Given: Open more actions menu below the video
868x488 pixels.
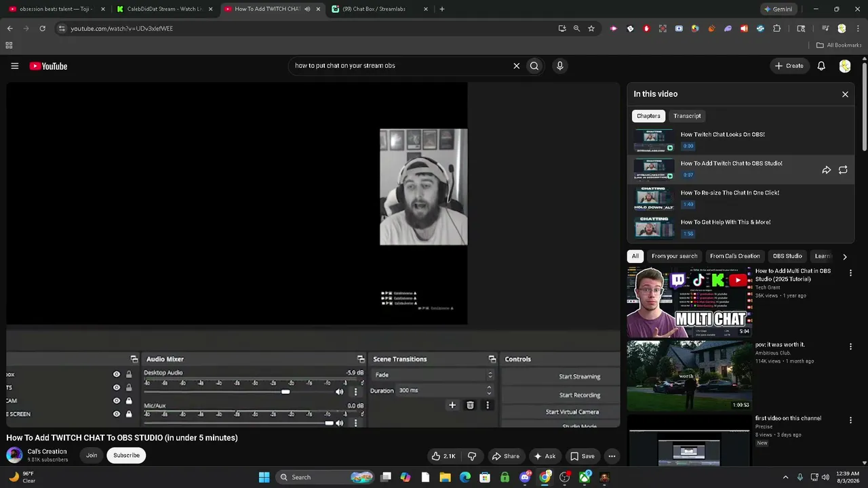Looking at the screenshot, I should click(x=612, y=456).
